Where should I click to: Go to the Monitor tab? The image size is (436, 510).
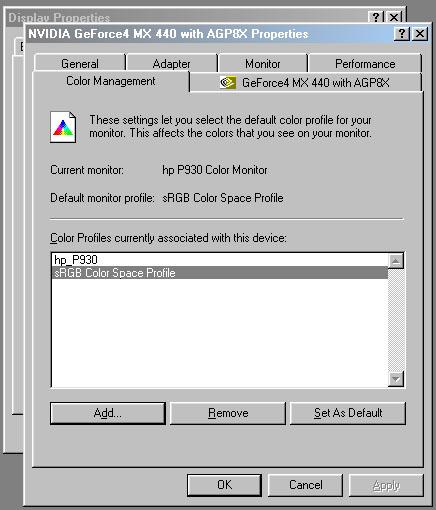pos(263,63)
